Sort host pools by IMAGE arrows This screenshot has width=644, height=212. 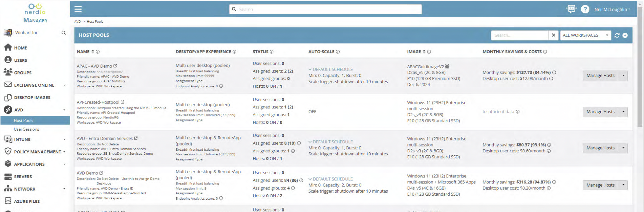(x=424, y=52)
